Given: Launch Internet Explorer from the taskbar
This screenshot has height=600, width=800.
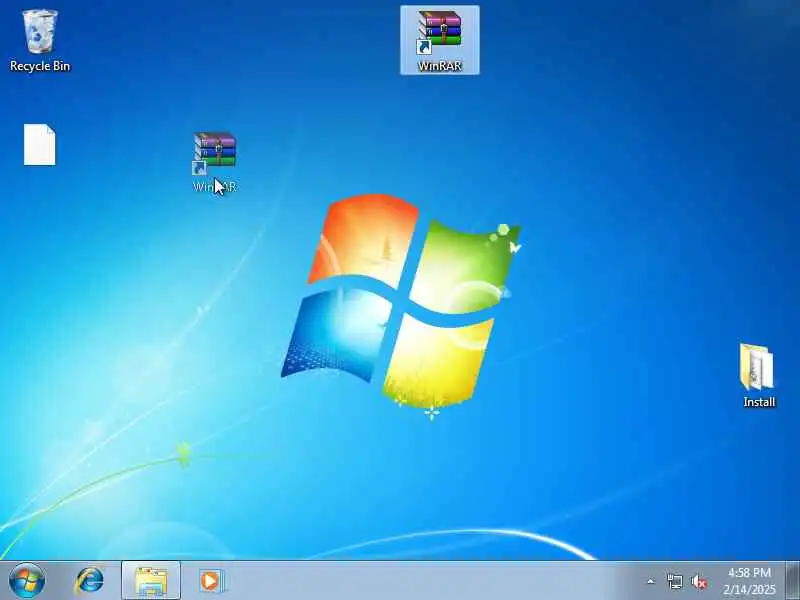Looking at the screenshot, I should 89,581.
